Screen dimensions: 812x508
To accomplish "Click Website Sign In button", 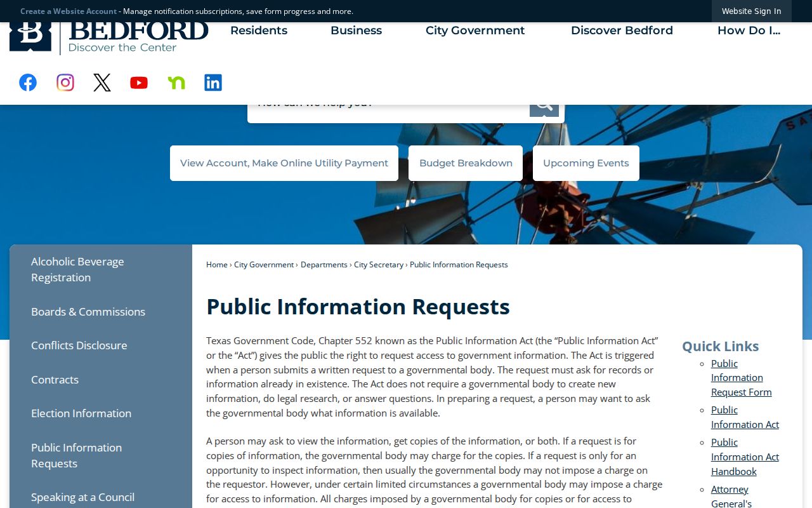I will point(752,11).
